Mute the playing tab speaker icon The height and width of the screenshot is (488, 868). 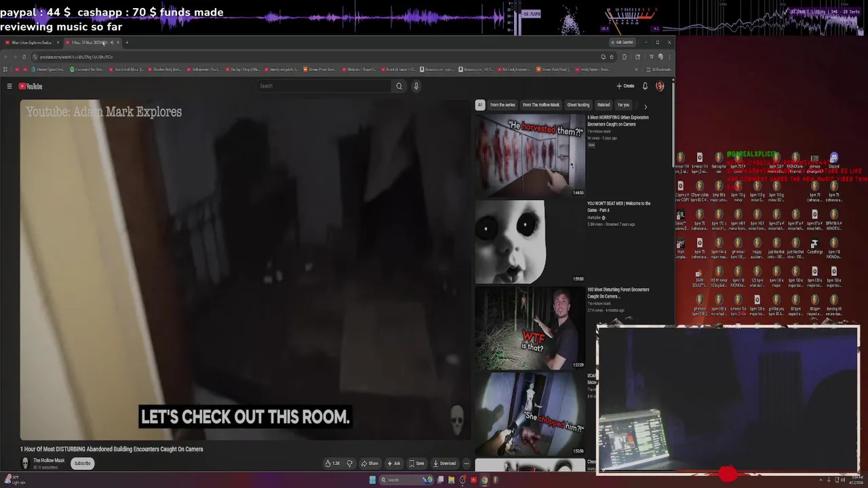click(112, 43)
